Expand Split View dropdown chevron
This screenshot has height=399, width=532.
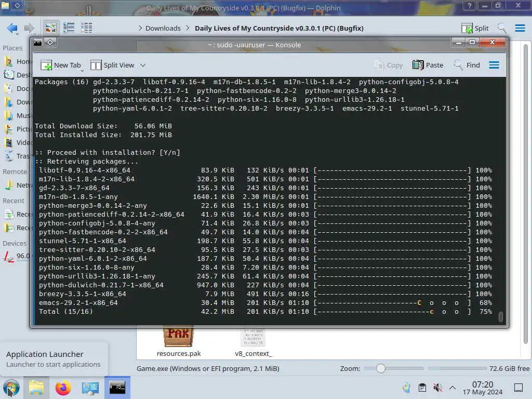point(143,65)
